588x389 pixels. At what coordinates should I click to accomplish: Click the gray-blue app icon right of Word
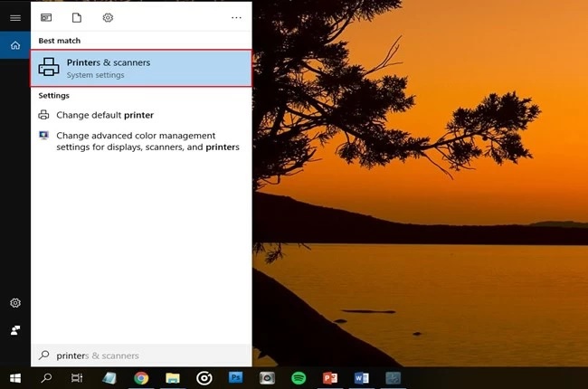click(393, 378)
